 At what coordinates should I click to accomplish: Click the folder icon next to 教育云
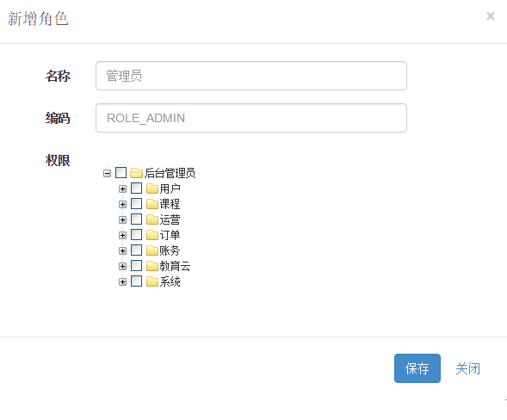pos(152,266)
